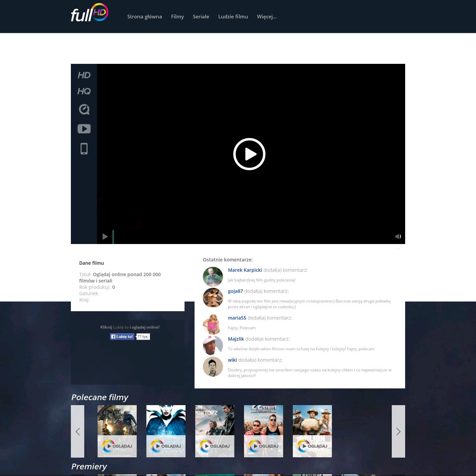Image resolution: width=476 pixels, height=476 pixels.
Task: Click the QuickTime icon in player sidebar
Action: (x=84, y=109)
